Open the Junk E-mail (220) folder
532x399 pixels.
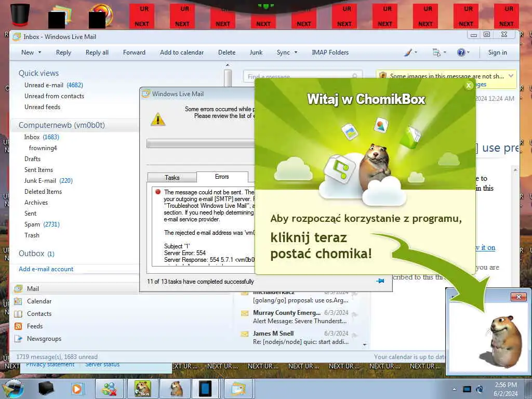(48, 180)
